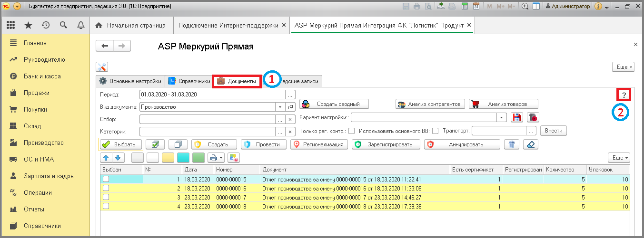Delete settings variant with the red icon
644x238 pixels.
pyautogui.click(x=533, y=117)
